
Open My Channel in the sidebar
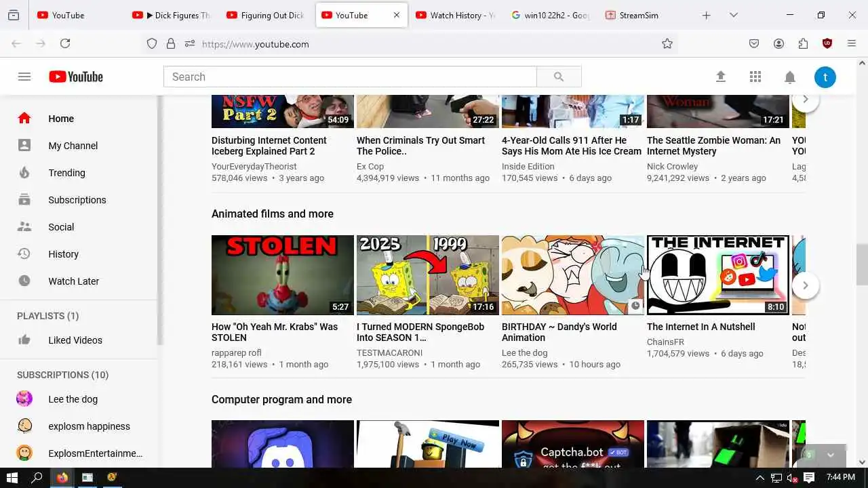79,146
